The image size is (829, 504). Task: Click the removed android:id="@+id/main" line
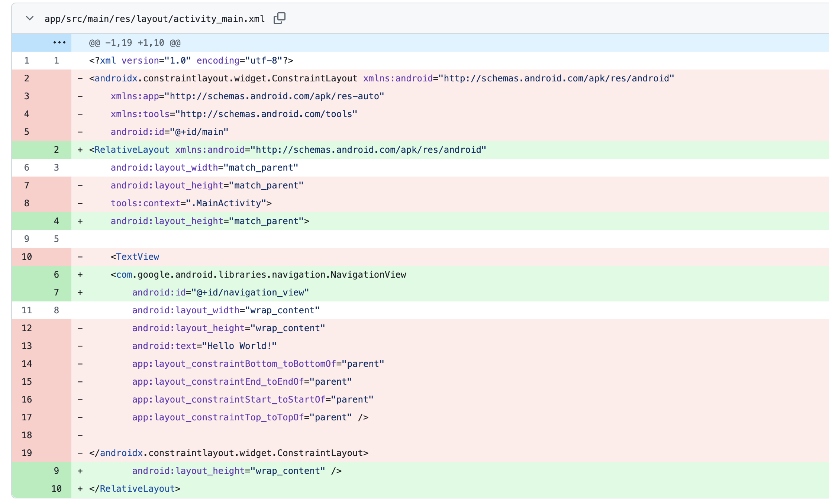169,132
